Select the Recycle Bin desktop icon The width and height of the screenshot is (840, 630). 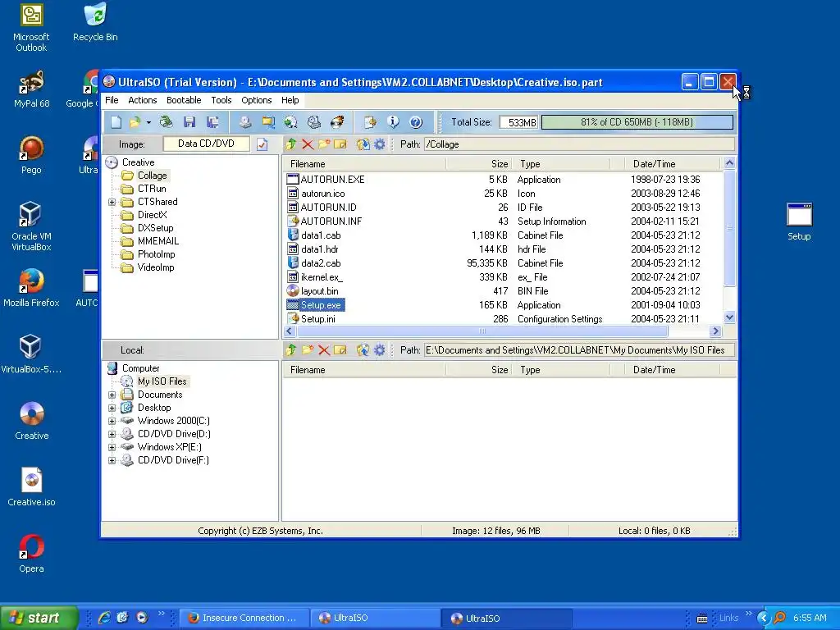[95, 23]
